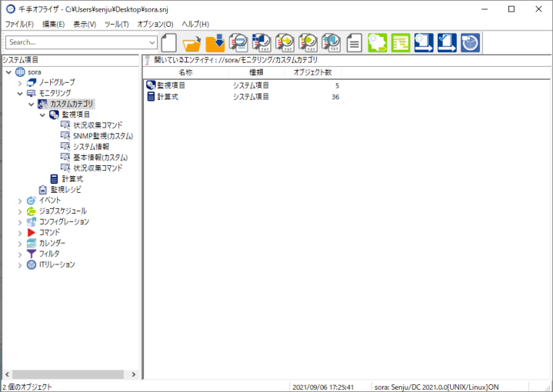This screenshot has height=392, width=553.
Task: Click the blue checkmark with arrow toolbar icon
Action: pyautogui.click(x=447, y=43)
